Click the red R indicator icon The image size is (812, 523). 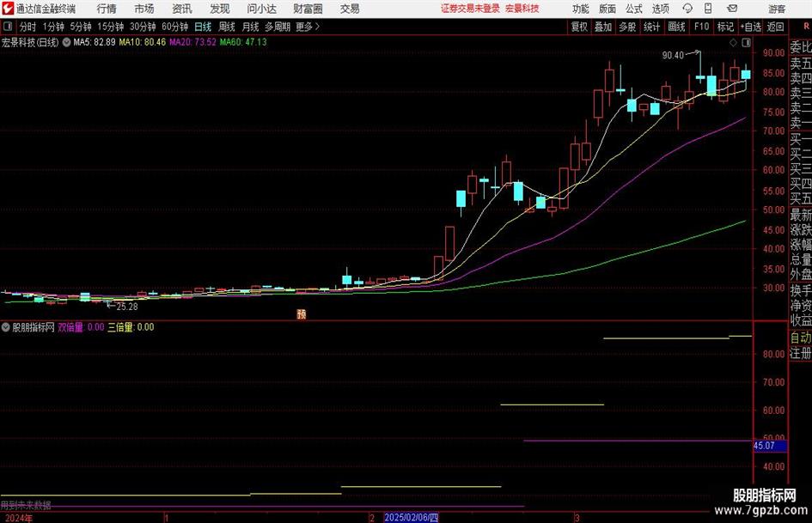(x=806, y=26)
